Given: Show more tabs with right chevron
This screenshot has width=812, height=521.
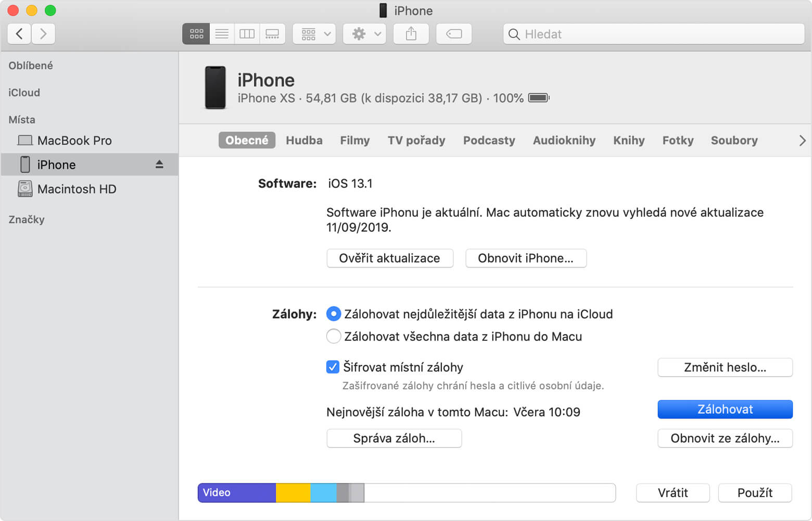Looking at the screenshot, I should coord(802,141).
